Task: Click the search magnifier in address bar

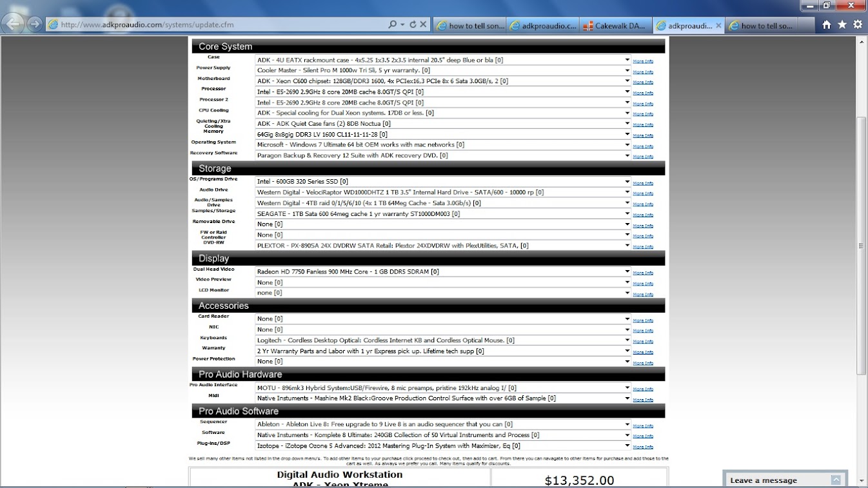Action: pyautogui.click(x=392, y=24)
